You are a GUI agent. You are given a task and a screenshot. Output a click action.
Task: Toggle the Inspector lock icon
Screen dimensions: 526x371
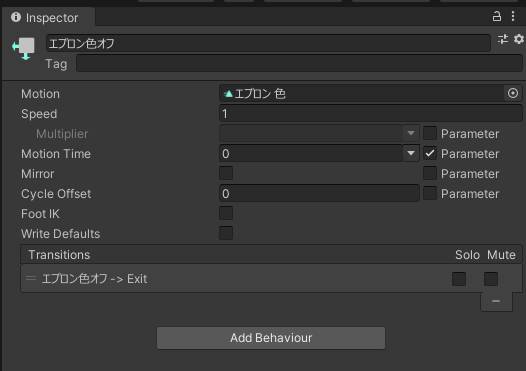(x=496, y=16)
